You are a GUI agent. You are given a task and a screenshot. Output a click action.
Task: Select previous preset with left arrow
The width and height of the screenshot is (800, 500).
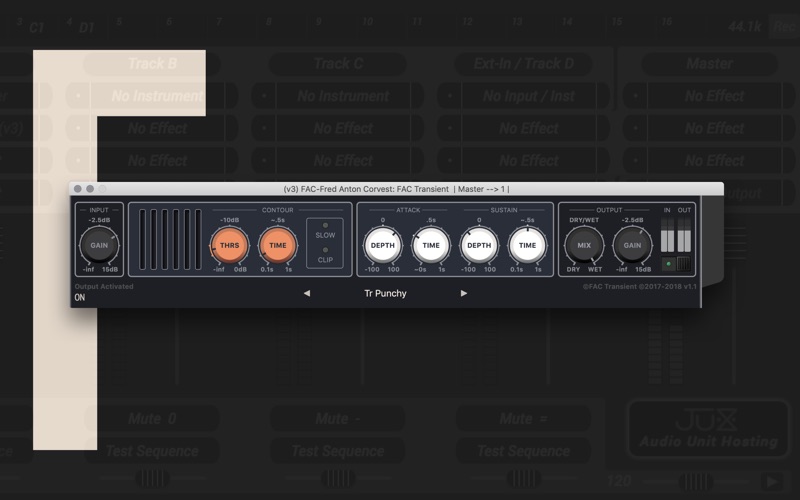click(x=307, y=293)
